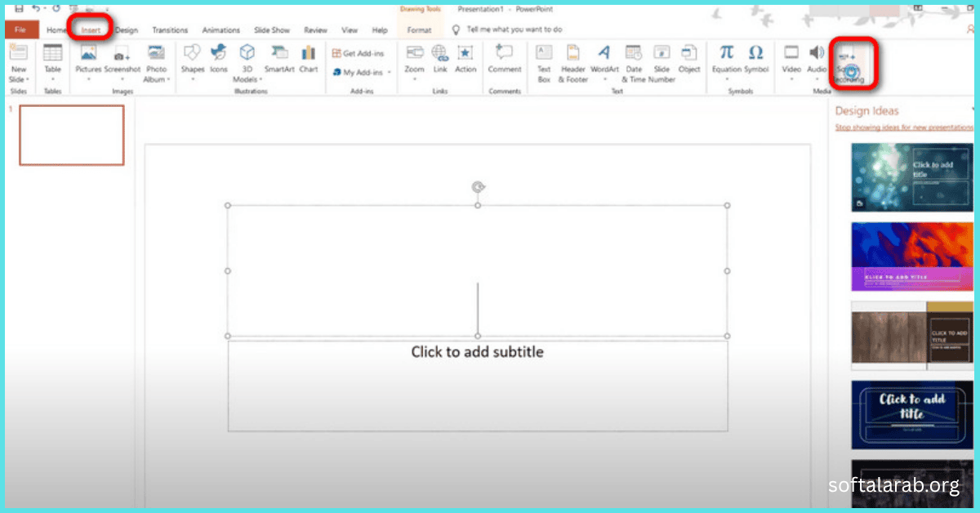The image size is (980, 513).
Task: Click the Undo arrow icon
Action: (x=36, y=9)
